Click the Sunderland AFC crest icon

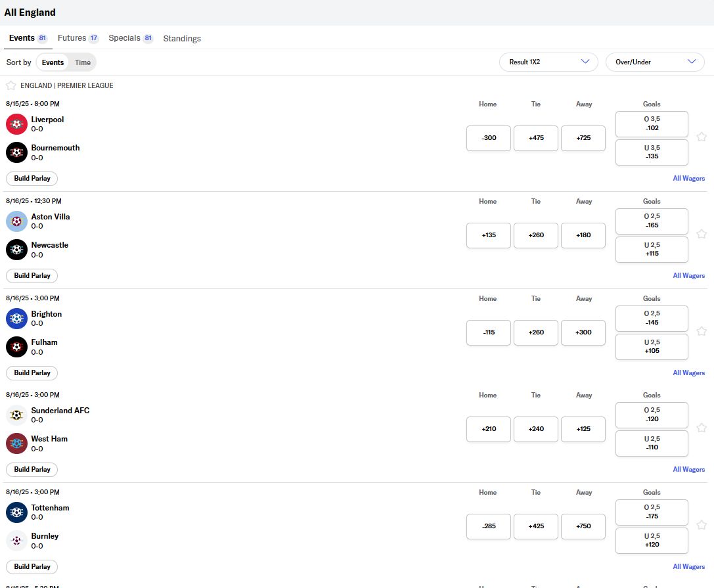tap(16, 415)
